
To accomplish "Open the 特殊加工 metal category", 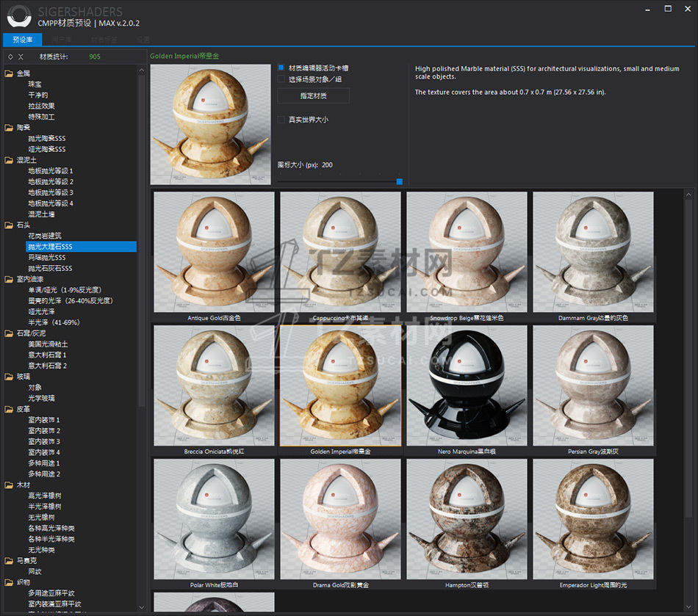I will [41, 117].
